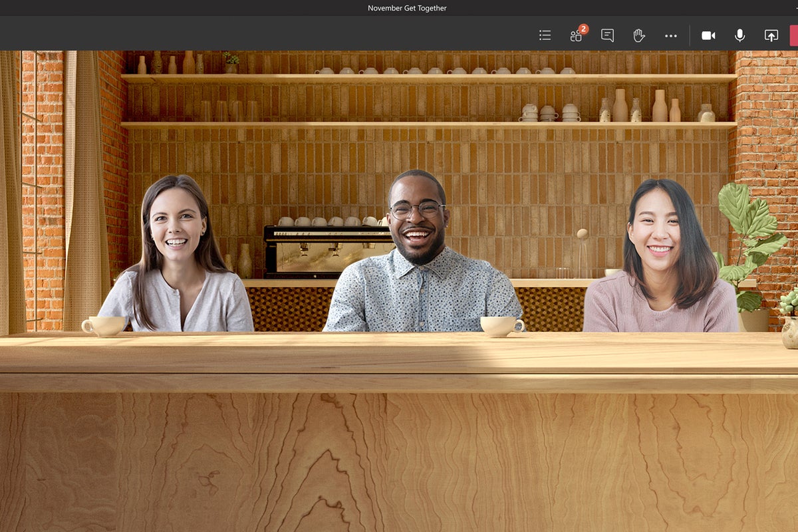Image resolution: width=798 pixels, height=532 pixels.
Task: Select the woman participant in the pink sweater
Action: tap(660, 255)
